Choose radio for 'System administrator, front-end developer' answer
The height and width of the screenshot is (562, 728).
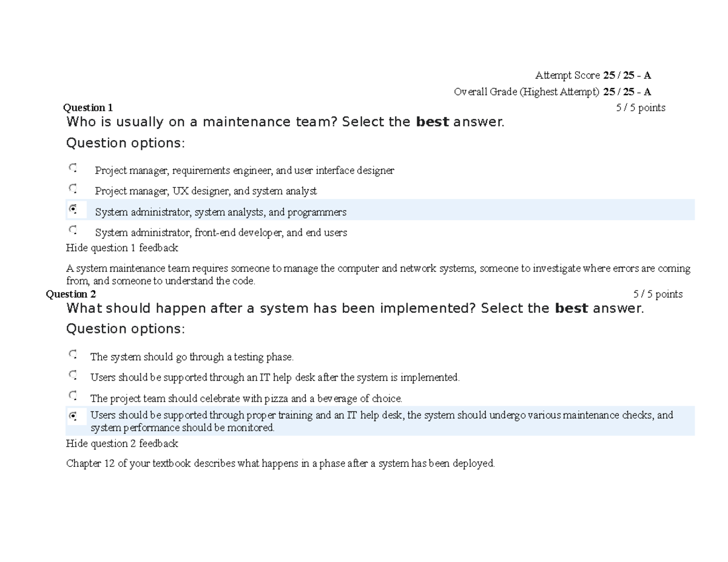tap(73, 230)
